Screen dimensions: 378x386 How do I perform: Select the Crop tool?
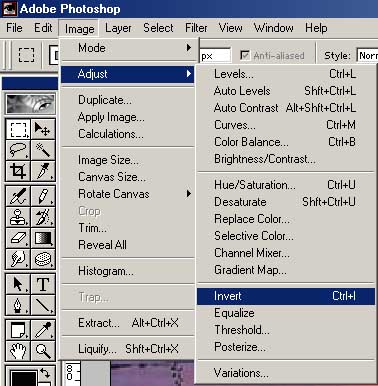click(x=18, y=171)
